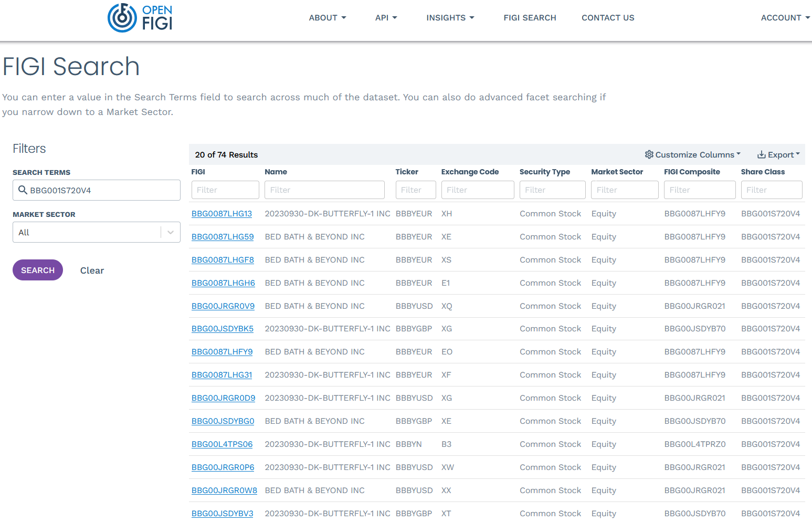The width and height of the screenshot is (812, 522).
Task: Open the INSIGHTS menu
Action: tap(450, 18)
